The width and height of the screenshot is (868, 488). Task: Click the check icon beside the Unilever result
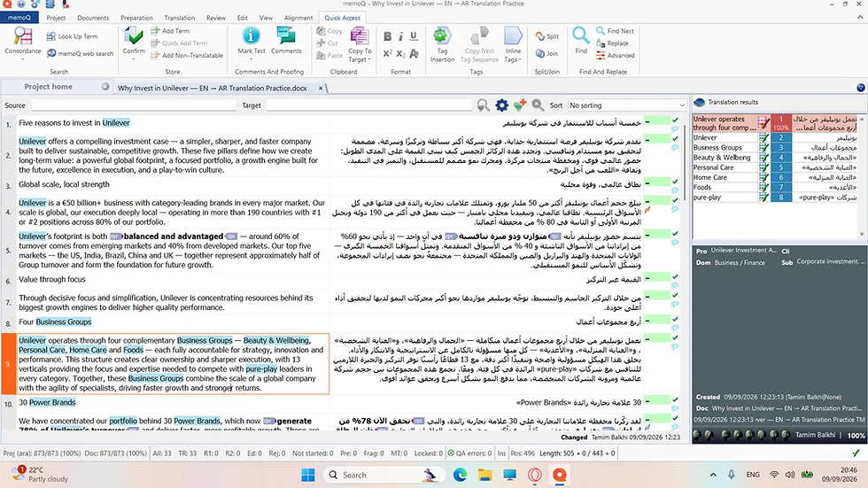pos(763,138)
